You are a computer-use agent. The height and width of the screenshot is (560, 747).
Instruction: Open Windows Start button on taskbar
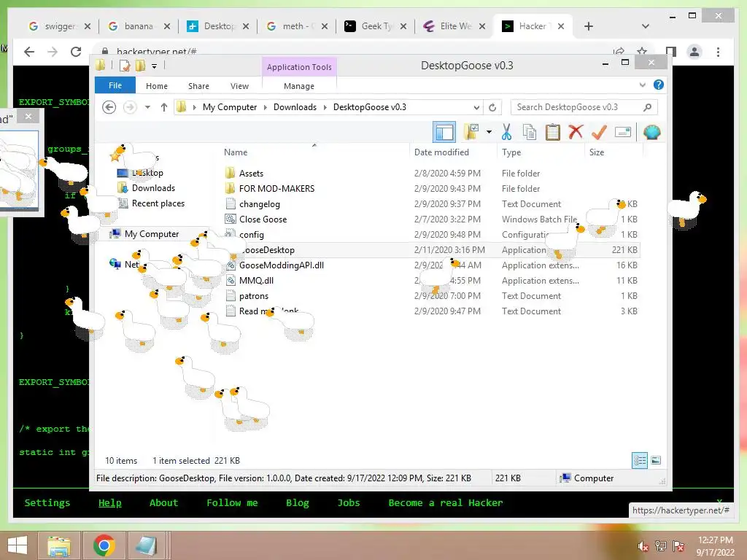click(x=18, y=545)
